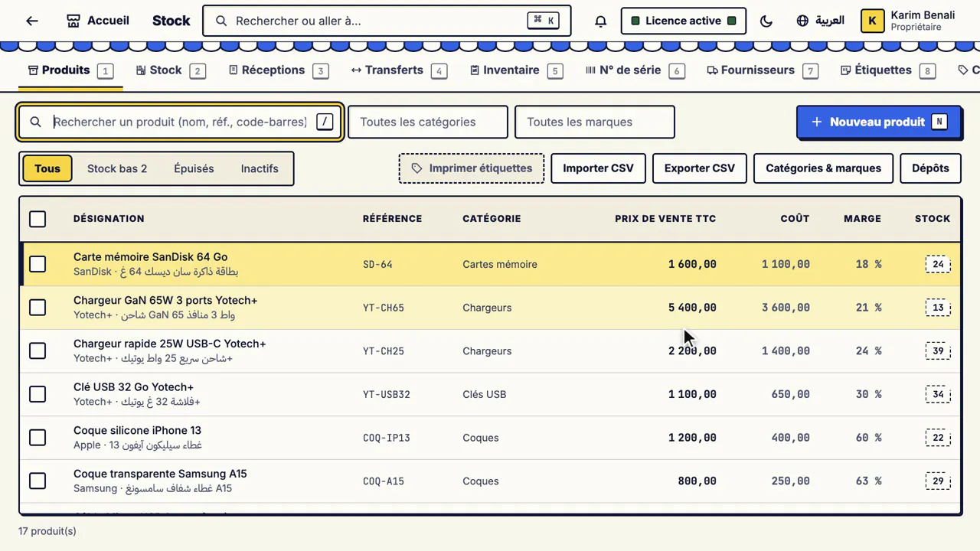
Task: Click Exporter CSV button
Action: 700,168
